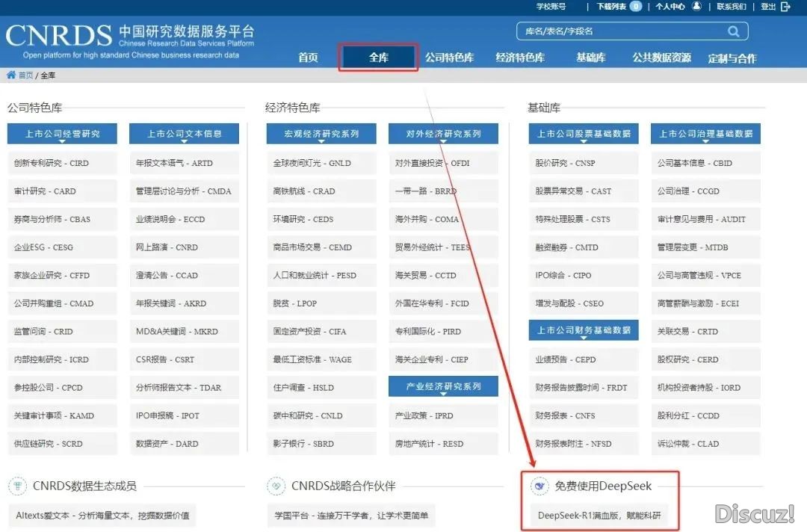Open the 碳中和研究 - CNLD database
807x532 pixels.
(321, 415)
